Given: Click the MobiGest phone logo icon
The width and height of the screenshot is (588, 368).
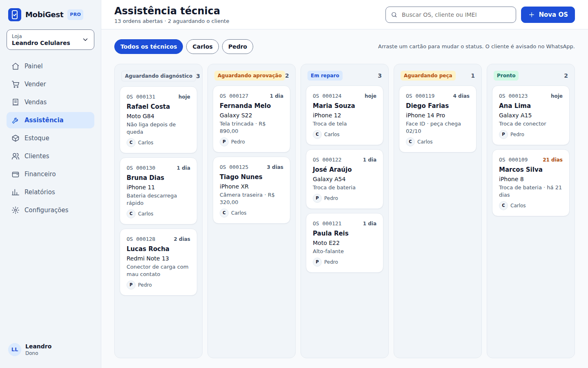Looking at the screenshot, I should click(x=15, y=15).
